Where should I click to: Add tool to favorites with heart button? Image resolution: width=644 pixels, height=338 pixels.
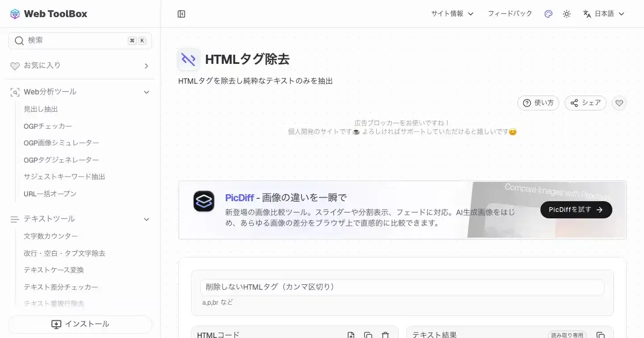click(619, 103)
